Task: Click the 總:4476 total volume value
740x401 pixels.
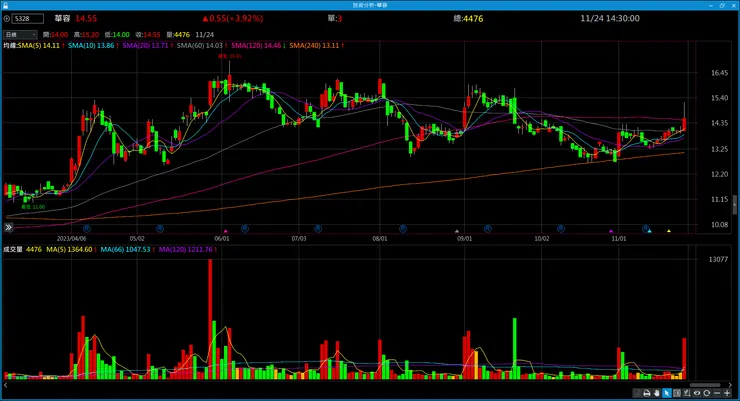Action: tap(468, 19)
